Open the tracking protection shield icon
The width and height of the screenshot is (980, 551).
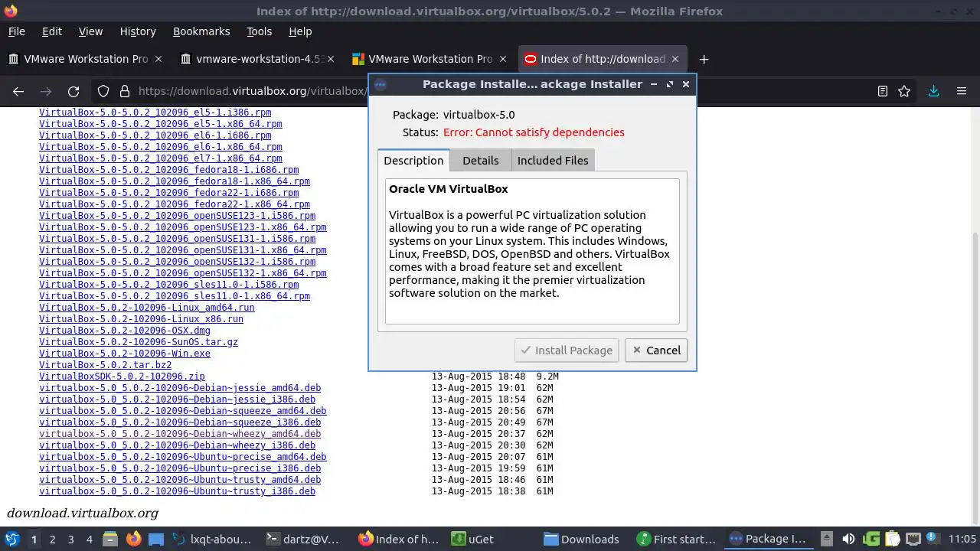(x=103, y=91)
